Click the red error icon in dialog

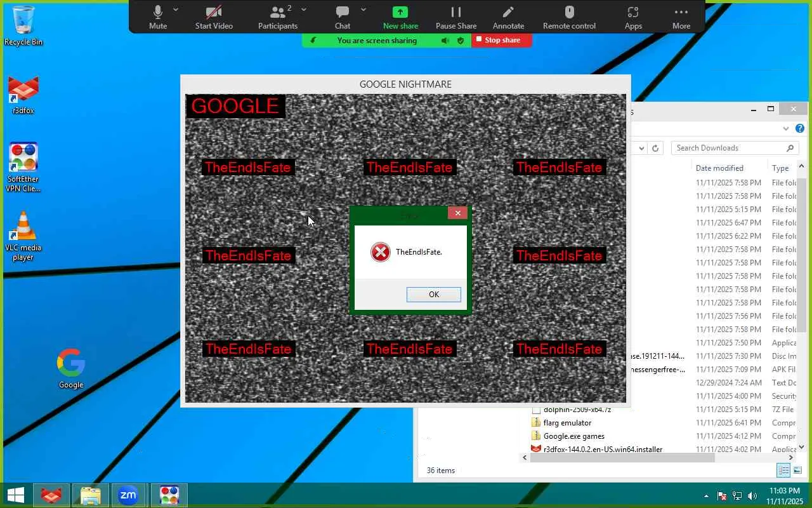pyautogui.click(x=381, y=252)
